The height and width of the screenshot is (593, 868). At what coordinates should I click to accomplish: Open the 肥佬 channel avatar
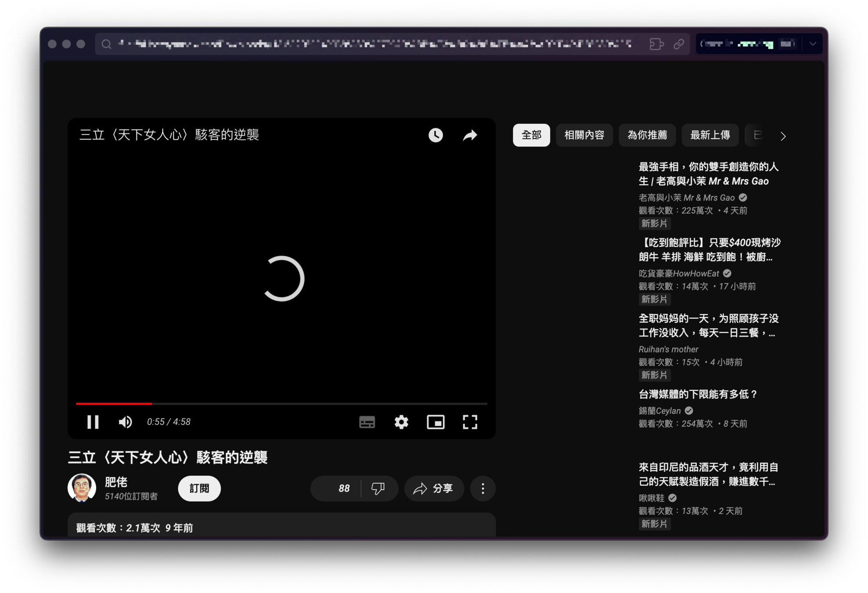(x=82, y=488)
